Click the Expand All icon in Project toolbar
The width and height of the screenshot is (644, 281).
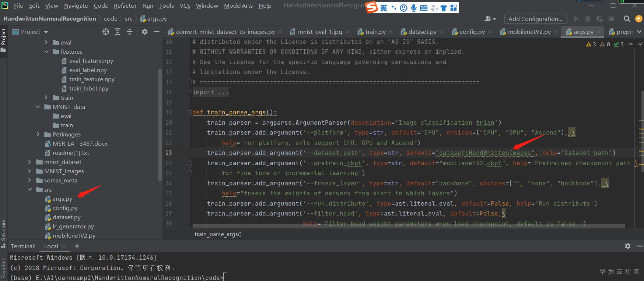click(x=118, y=32)
